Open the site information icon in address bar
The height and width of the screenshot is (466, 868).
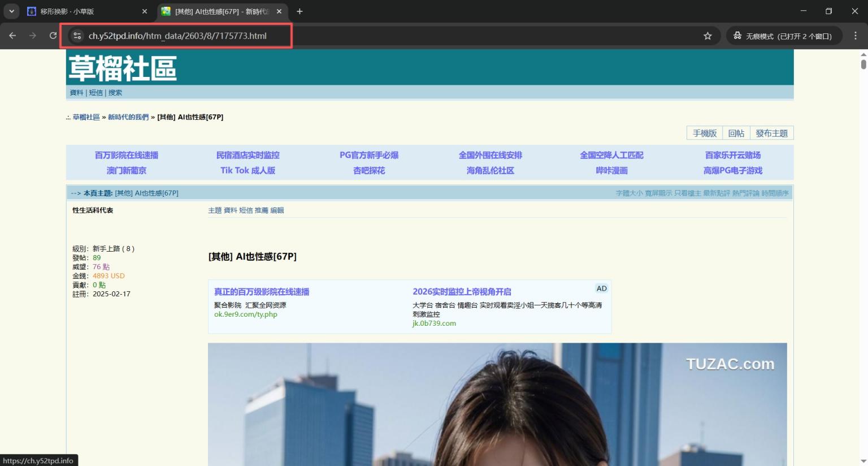77,36
